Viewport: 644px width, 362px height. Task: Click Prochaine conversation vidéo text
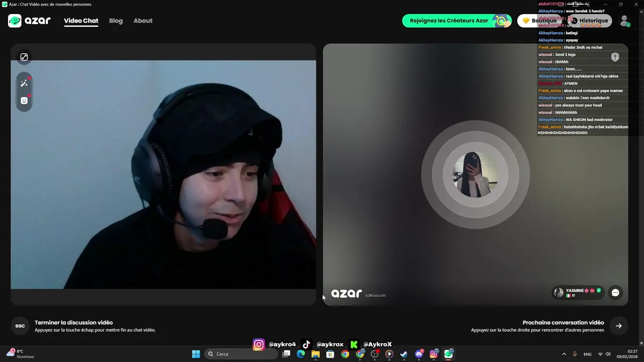563,323
